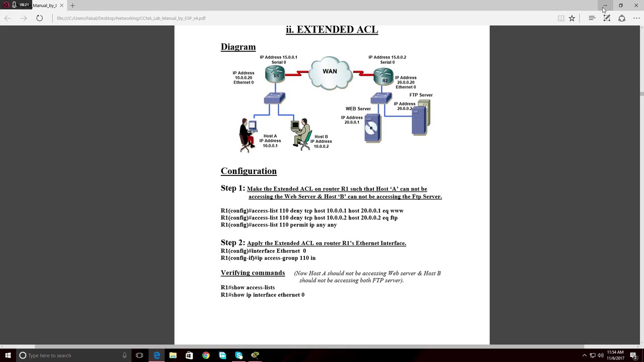Click the address bar with file path
The image size is (644, 362).
coord(302,18)
